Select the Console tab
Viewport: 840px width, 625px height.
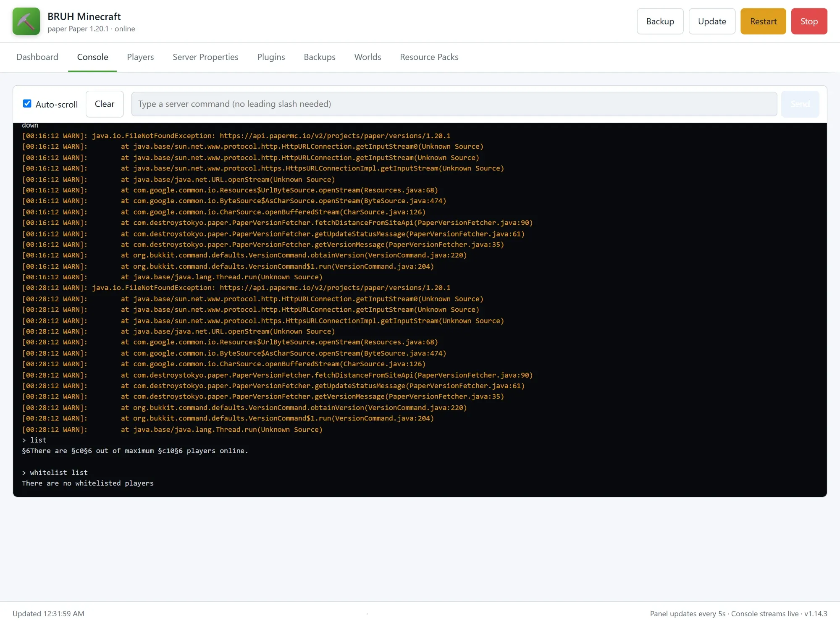pos(92,57)
